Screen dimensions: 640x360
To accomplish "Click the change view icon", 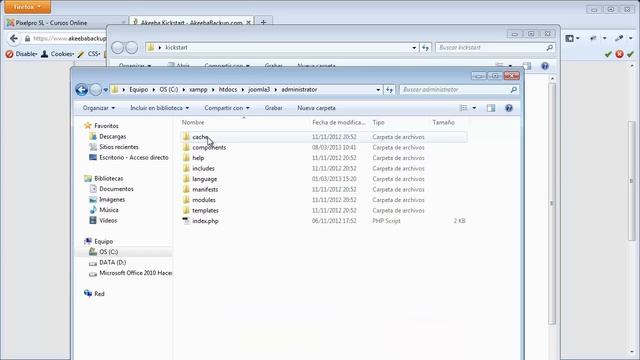I will (x=463, y=108).
